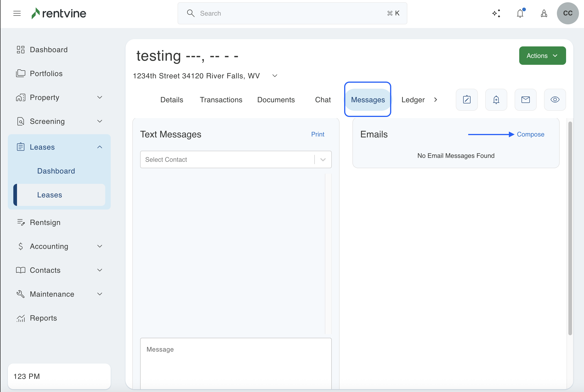Switch to the Transactions tab

(221, 100)
